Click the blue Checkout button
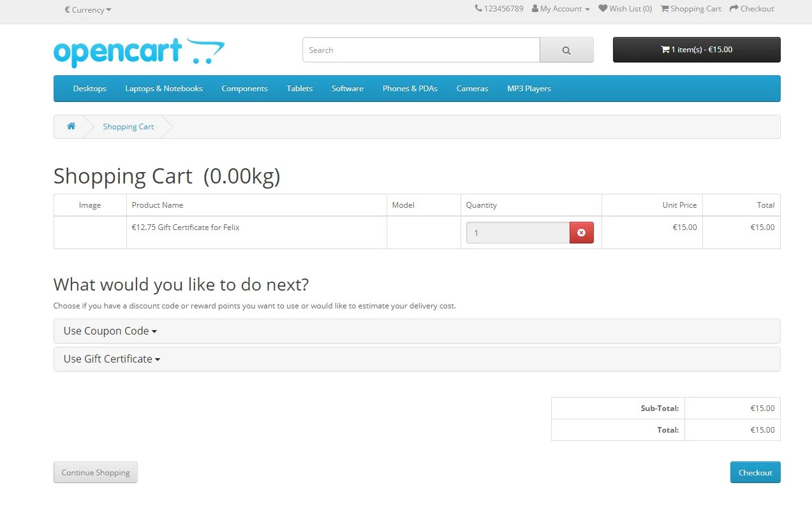812x520 pixels. click(x=755, y=472)
